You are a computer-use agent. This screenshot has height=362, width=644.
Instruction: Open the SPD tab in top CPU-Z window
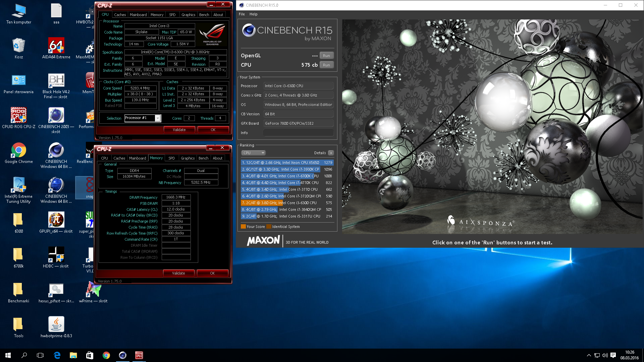pos(172,15)
